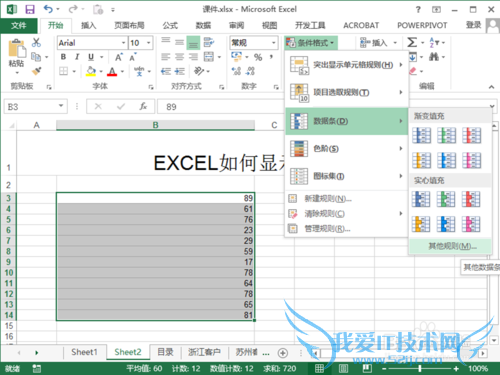This screenshot has height=375, width=500.
Task: Click the comma style icon
Action: pyautogui.click(x=271, y=57)
